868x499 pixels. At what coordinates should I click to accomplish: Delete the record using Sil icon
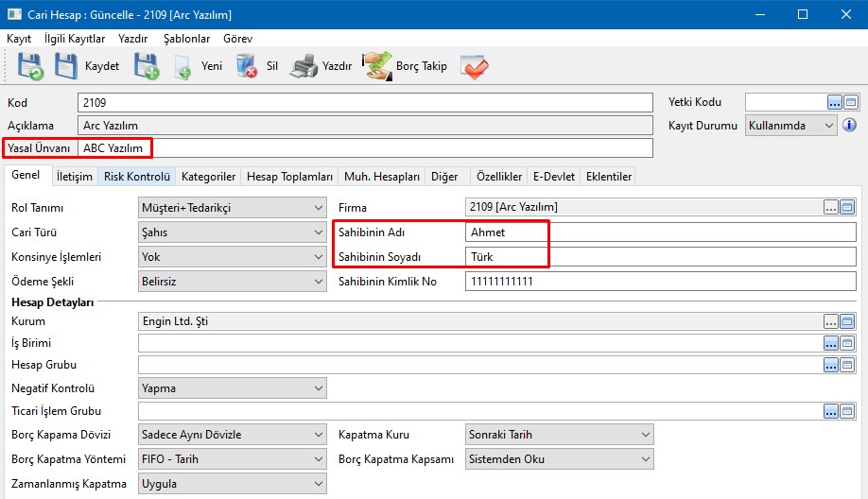tap(247, 66)
